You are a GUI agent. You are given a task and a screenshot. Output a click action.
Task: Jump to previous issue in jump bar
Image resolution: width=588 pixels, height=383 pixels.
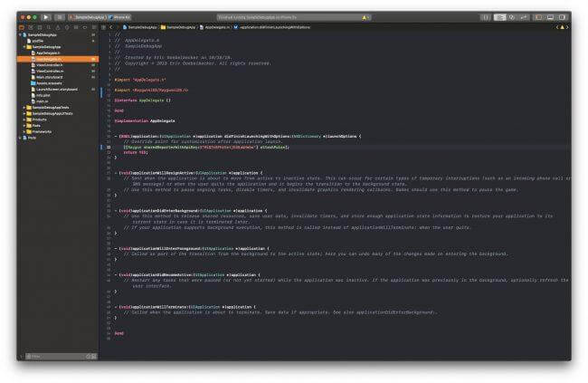point(557,27)
